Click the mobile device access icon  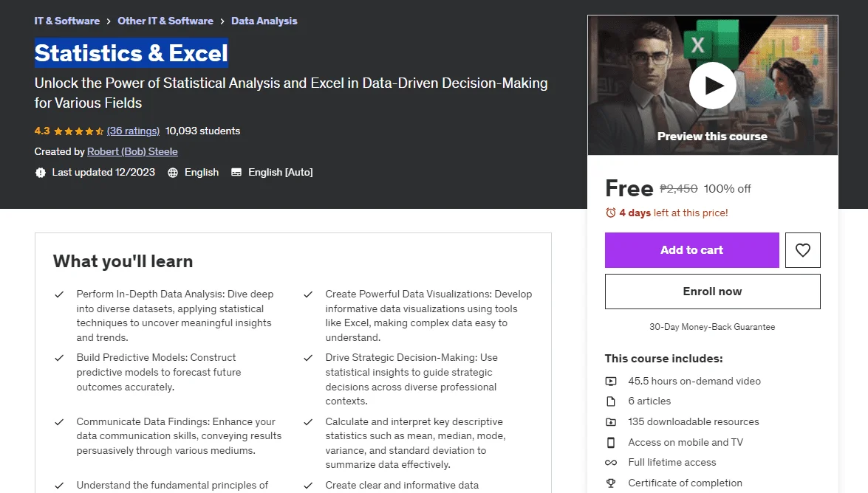pos(611,442)
